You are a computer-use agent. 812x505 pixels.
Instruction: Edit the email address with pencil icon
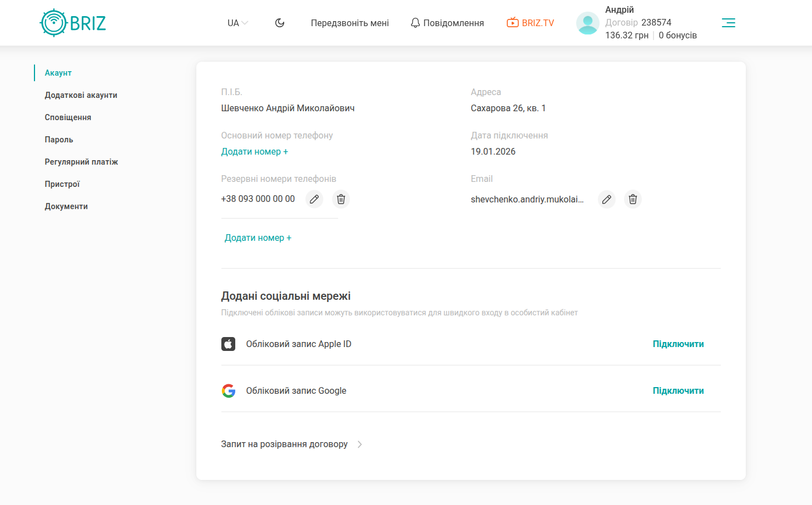coord(607,199)
